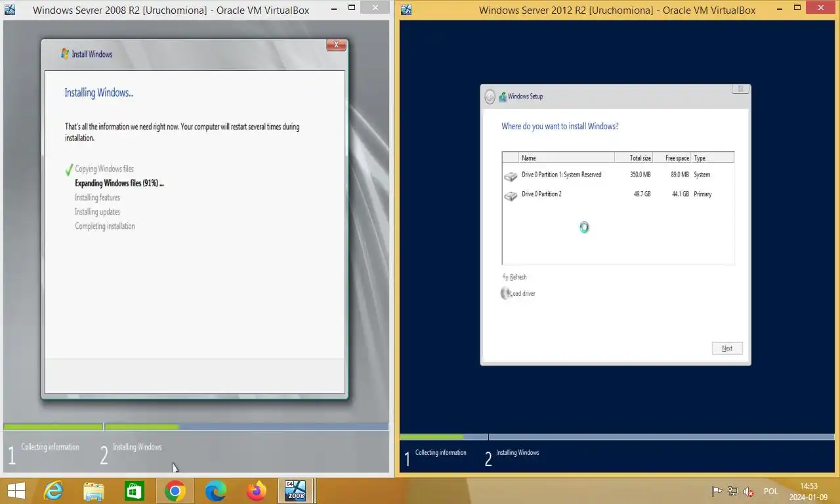The height and width of the screenshot is (504, 840).
Task: Sort by the Name column header
Action: 567,158
